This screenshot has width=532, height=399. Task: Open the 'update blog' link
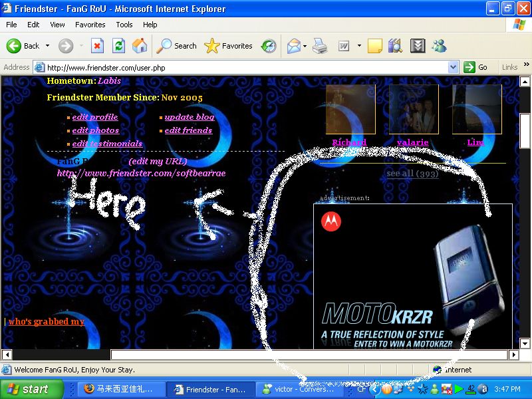(x=190, y=117)
